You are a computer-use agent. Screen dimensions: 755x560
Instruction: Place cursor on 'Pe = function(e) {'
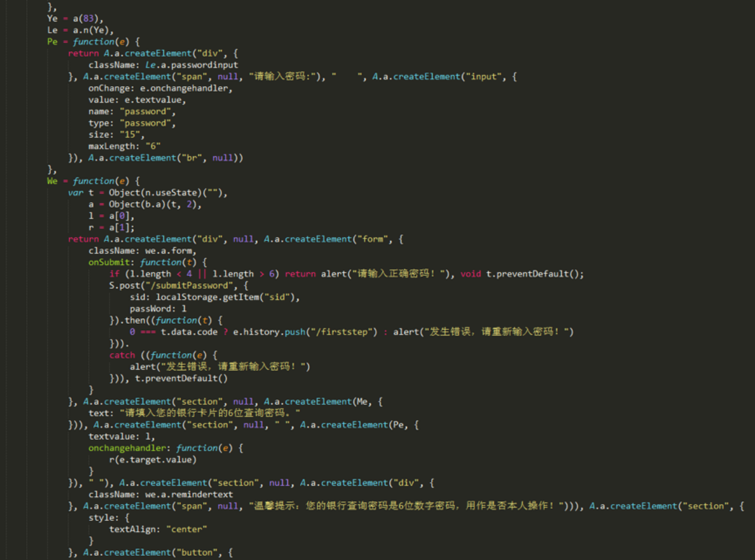click(94, 42)
